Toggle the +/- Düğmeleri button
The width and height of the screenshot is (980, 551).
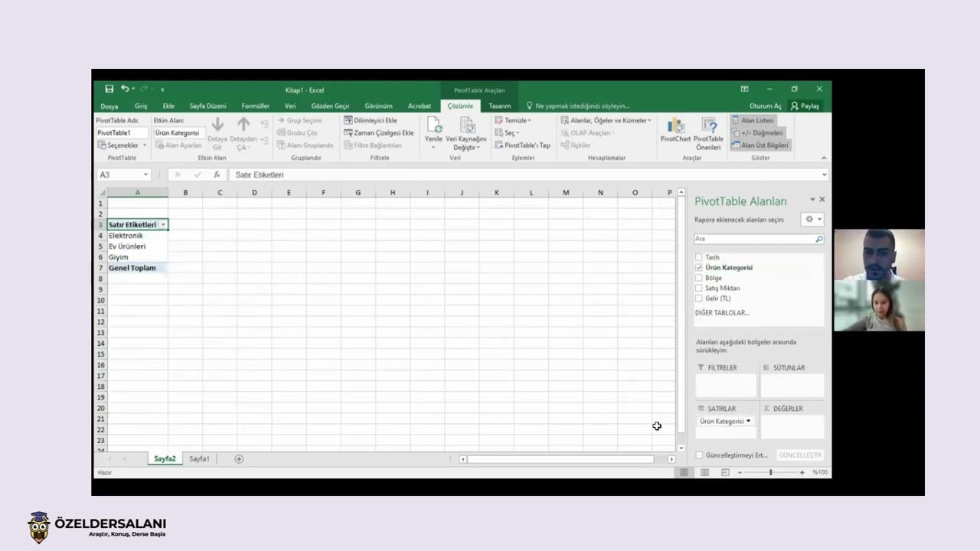(x=757, y=132)
